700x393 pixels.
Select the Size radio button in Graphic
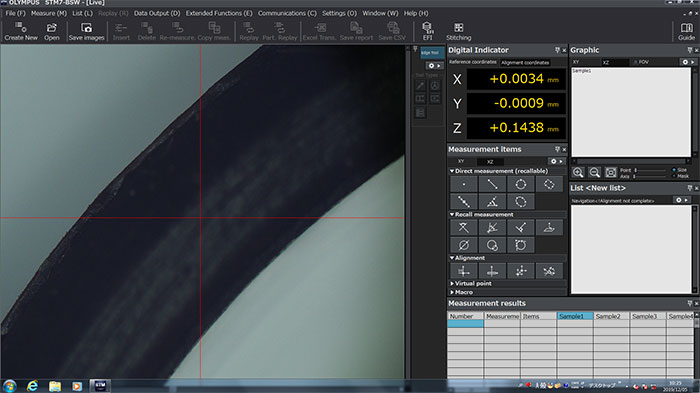[674, 170]
